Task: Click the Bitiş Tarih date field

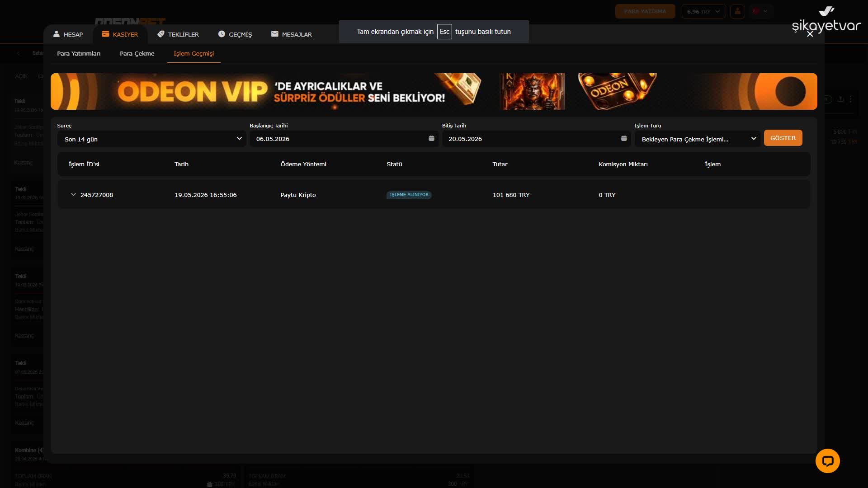Action: pyautogui.click(x=537, y=139)
